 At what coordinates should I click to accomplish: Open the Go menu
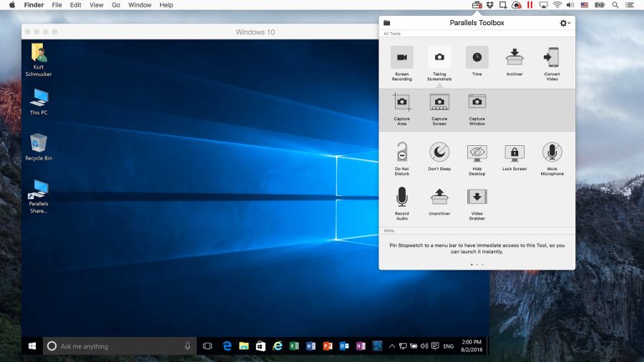point(116,5)
